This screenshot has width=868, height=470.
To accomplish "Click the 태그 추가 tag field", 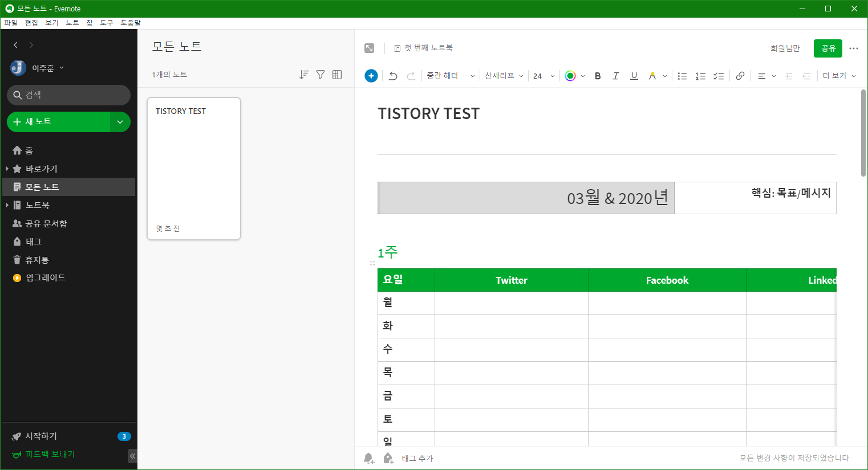I will click(x=417, y=458).
